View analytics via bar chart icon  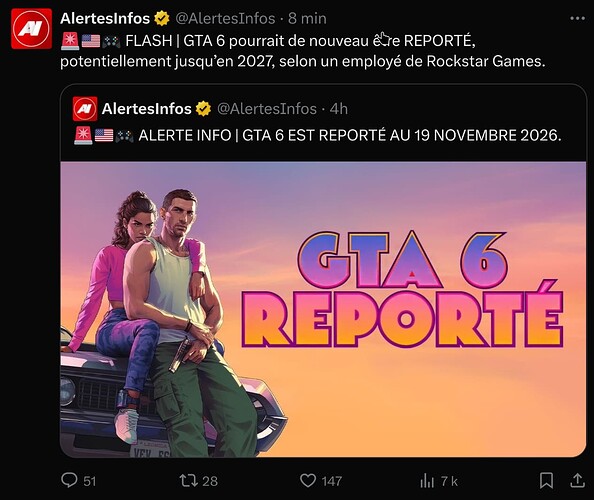click(x=427, y=481)
